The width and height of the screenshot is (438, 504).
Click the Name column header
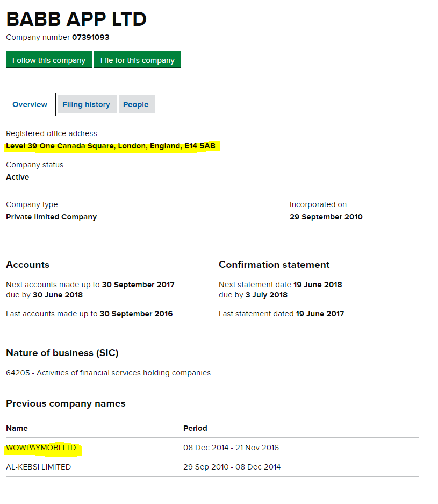pos(17,428)
